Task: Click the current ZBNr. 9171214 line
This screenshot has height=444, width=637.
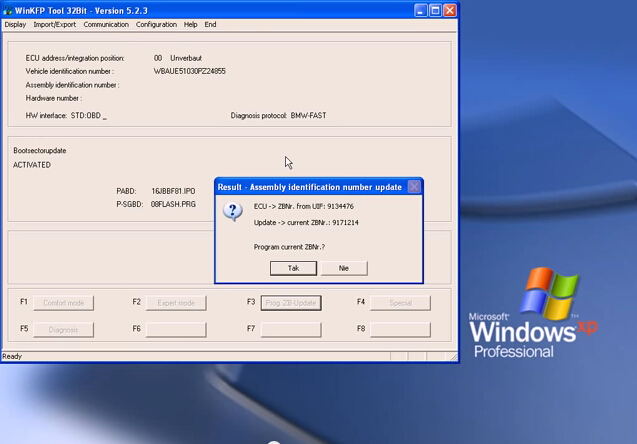Action: pos(306,223)
